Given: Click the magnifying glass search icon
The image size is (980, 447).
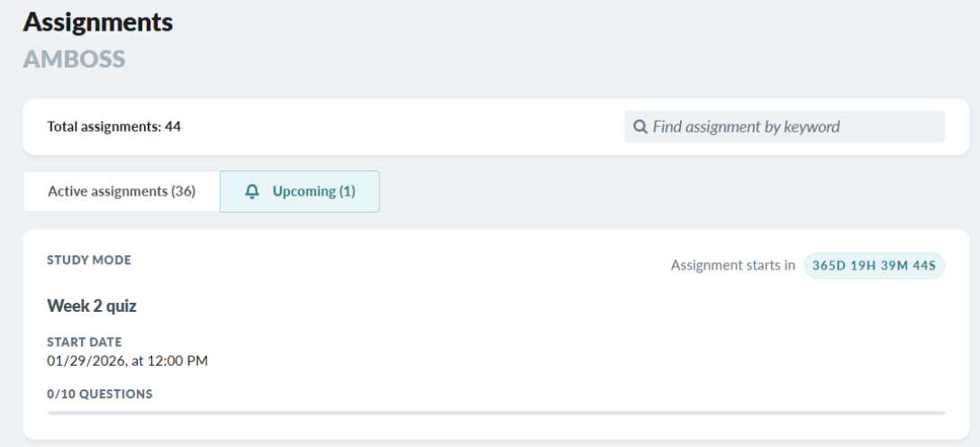Looking at the screenshot, I should point(640,127).
